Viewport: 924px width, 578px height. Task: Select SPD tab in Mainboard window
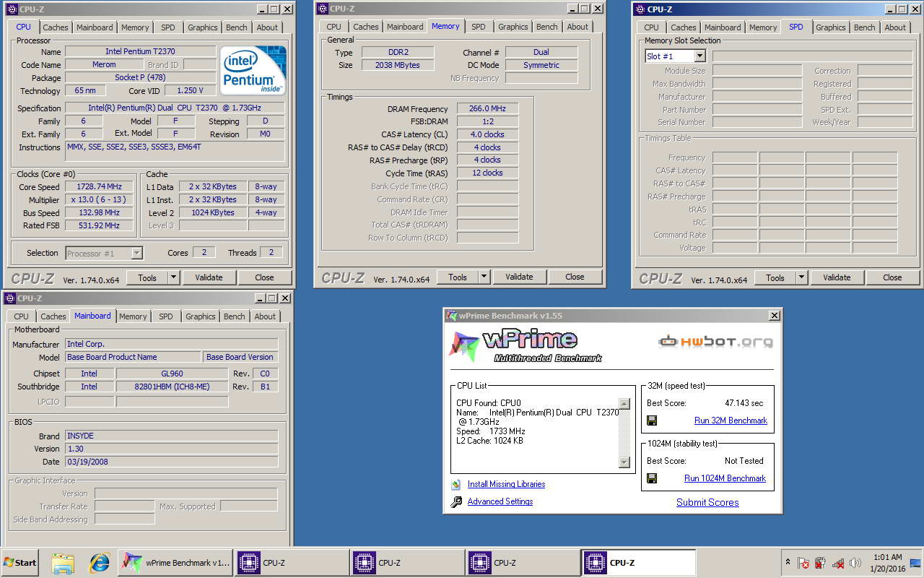[x=165, y=316]
